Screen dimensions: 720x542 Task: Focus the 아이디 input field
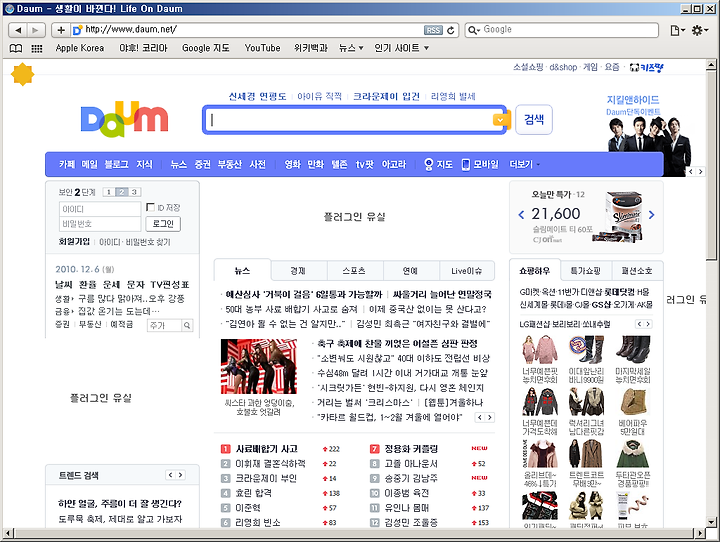tap(100, 209)
